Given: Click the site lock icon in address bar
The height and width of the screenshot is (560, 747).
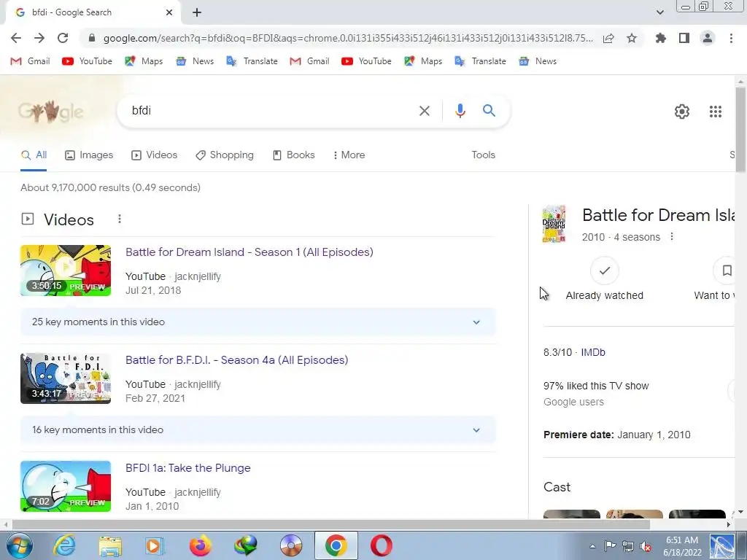Looking at the screenshot, I should click(x=92, y=38).
